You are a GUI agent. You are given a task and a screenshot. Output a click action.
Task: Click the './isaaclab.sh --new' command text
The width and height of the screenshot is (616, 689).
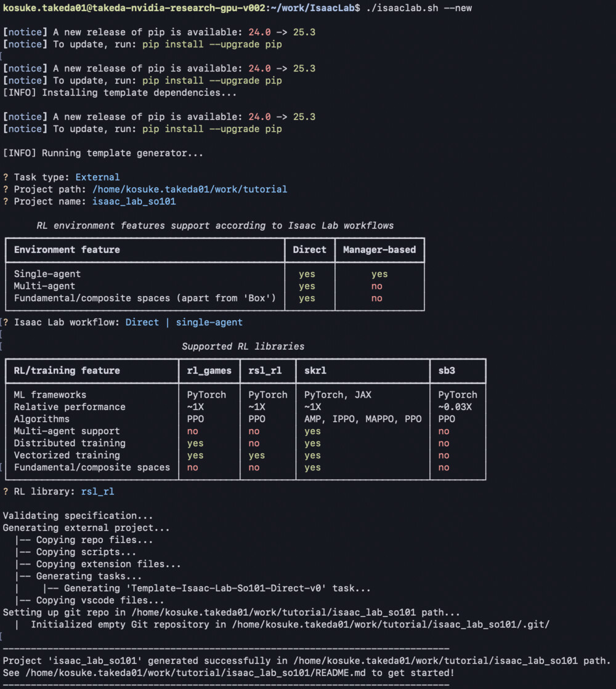tap(419, 8)
